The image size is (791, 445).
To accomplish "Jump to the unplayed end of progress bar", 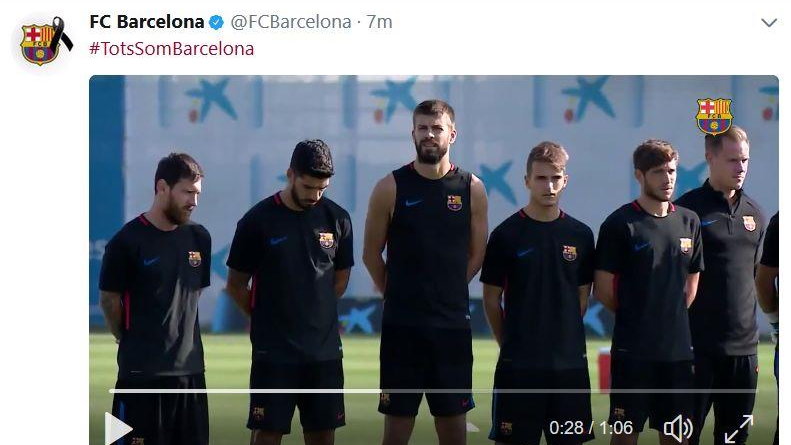I will (x=569, y=391).
